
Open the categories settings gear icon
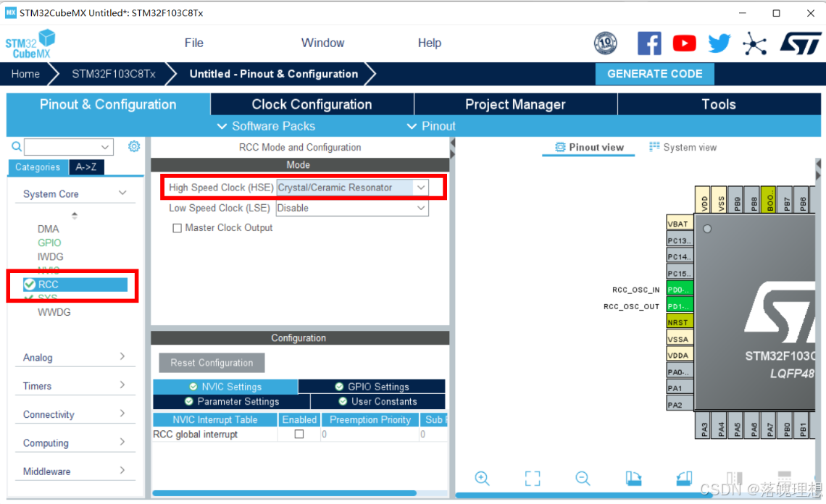pyautogui.click(x=134, y=146)
